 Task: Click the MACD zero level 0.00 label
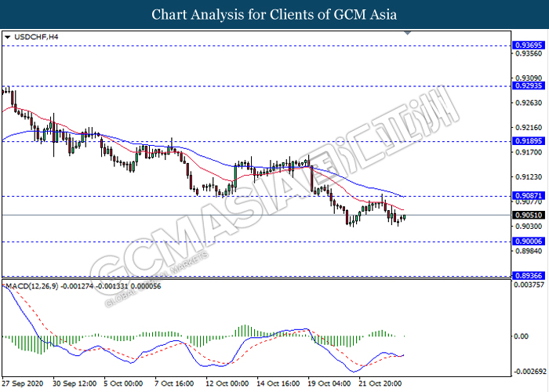pyautogui.click(x=521, y=336)
